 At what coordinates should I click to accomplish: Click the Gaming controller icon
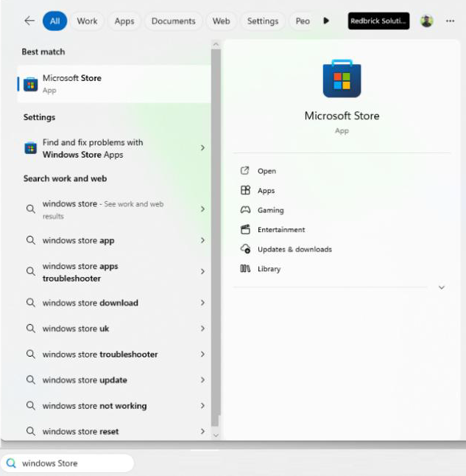[245, 210]
